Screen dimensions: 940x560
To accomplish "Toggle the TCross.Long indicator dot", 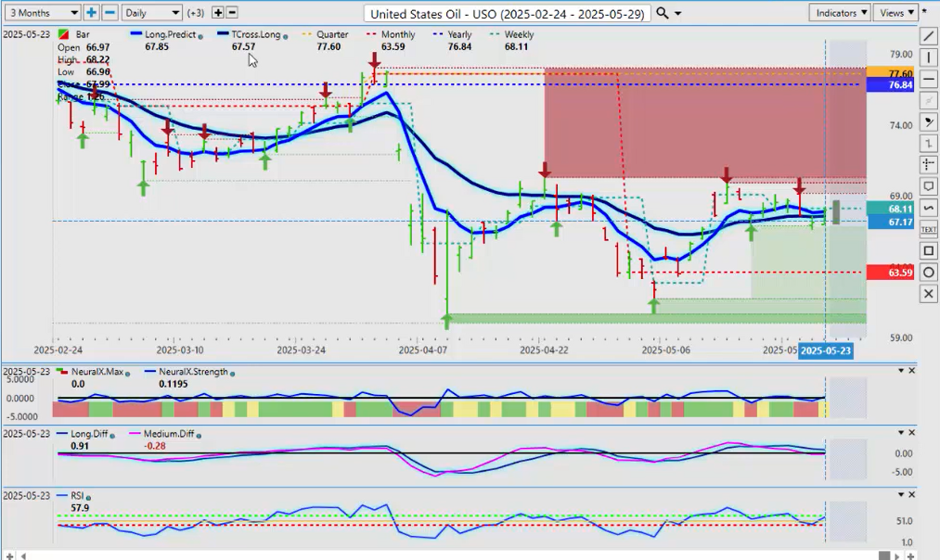I will click(285, 35).
